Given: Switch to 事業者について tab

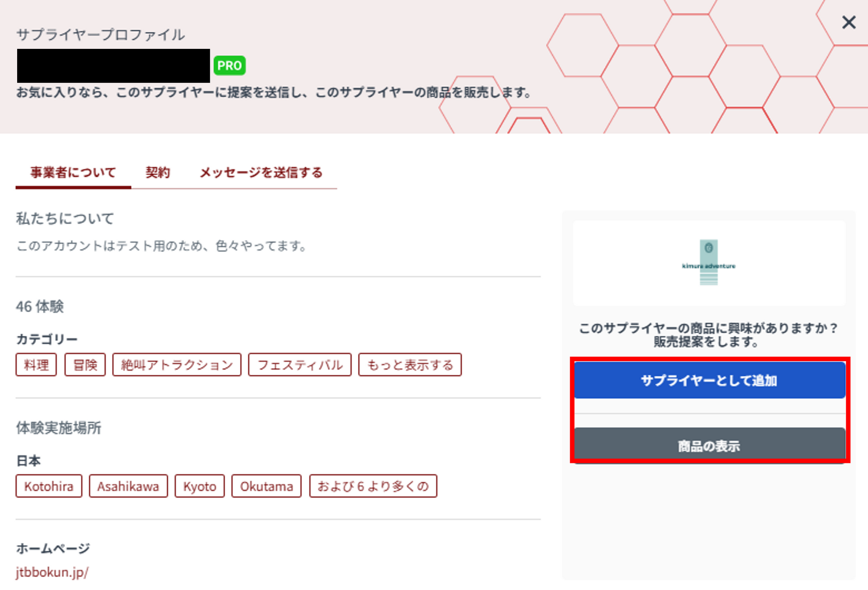Looking at the screenshot, I should (x=73, y=172).
